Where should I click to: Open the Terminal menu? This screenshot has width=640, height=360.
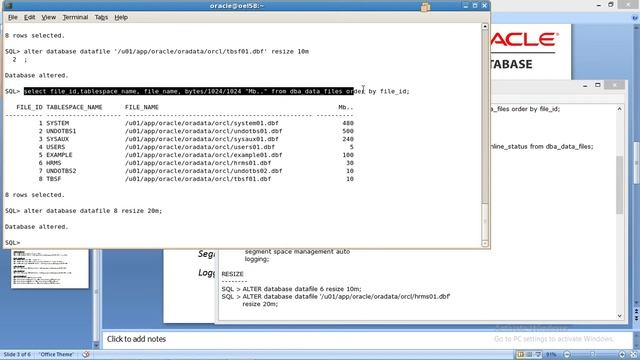pos(75,17)
